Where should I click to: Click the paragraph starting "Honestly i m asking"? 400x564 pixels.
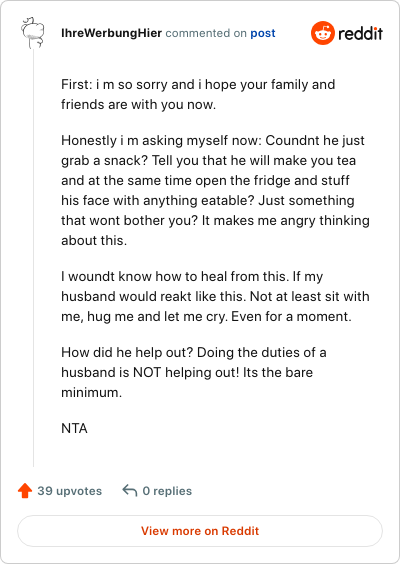pos(215,190)
